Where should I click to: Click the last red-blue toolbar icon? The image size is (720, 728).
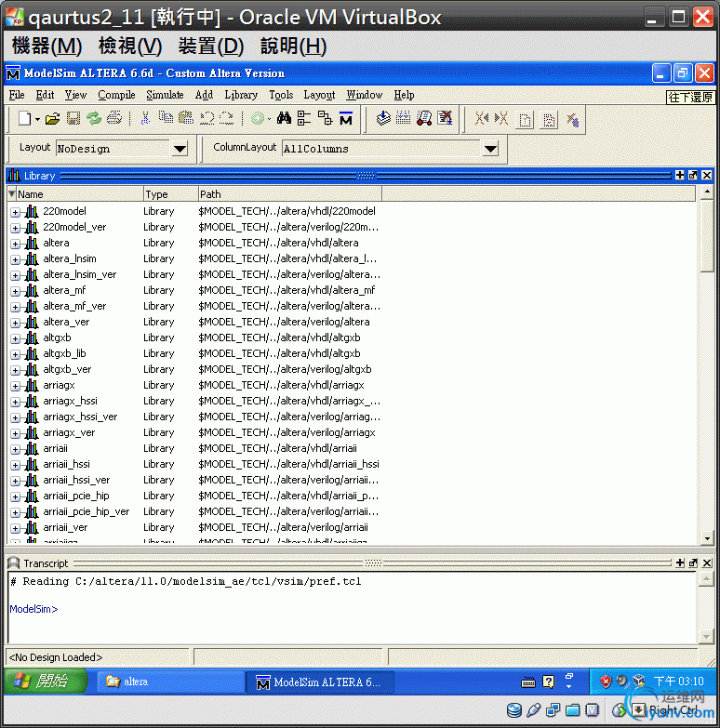[573, 120]
